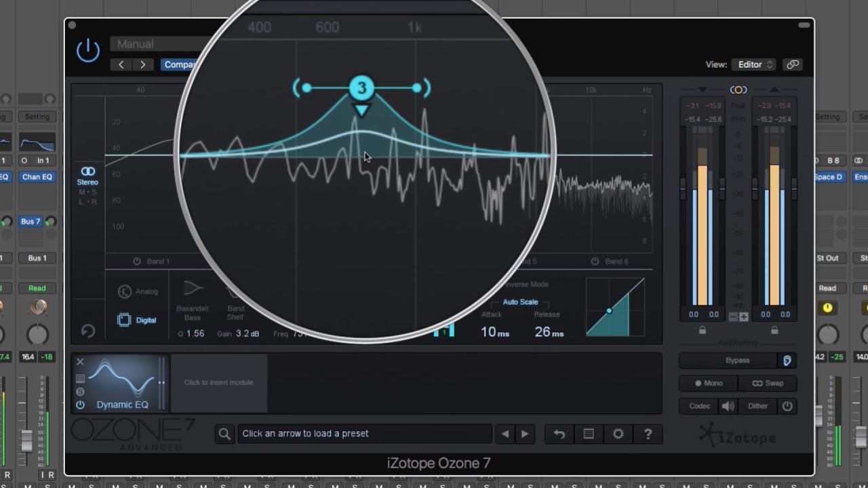The height and width of the screenshot is (488, 868).
Task: Open the Ozone options gear
Action: [x=618, y=434]
